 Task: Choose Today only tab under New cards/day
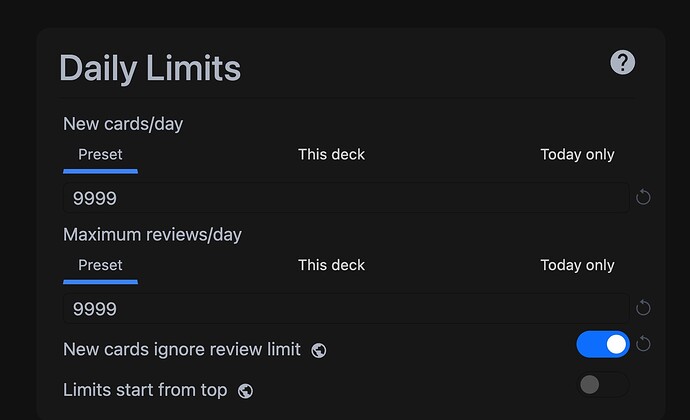(577, 155)
